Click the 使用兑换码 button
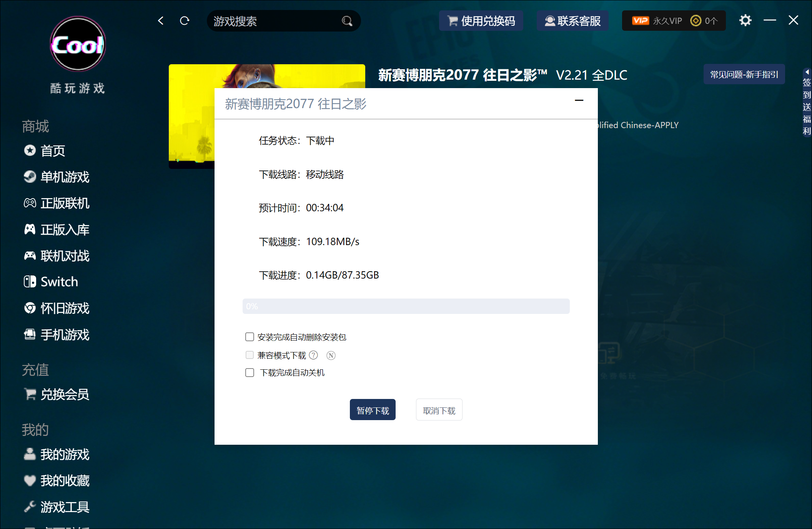The image size is (812, 529). click(481, 21)
